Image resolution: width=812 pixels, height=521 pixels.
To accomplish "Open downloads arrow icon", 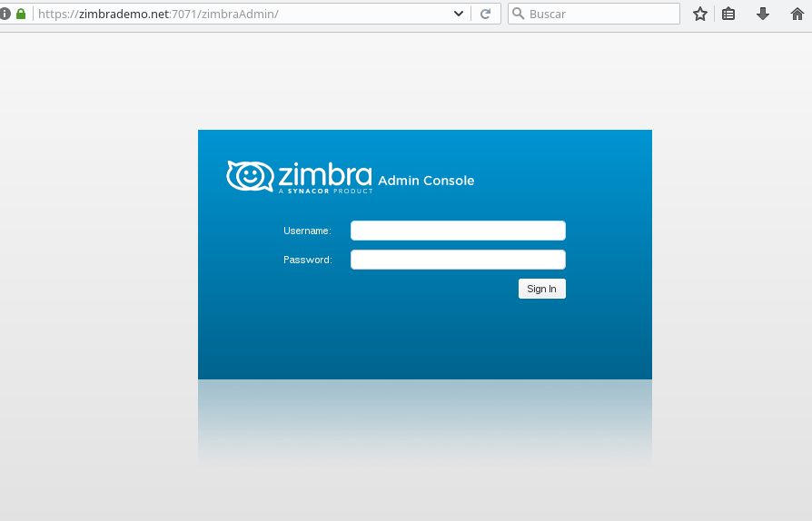I will click(763, 14).
